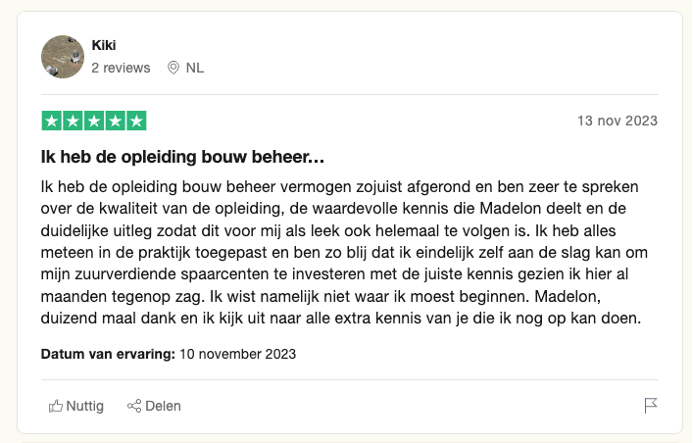693x443 pixels.
Task: Open the reviewer name Kiki
Action: [x=104, y=45]
